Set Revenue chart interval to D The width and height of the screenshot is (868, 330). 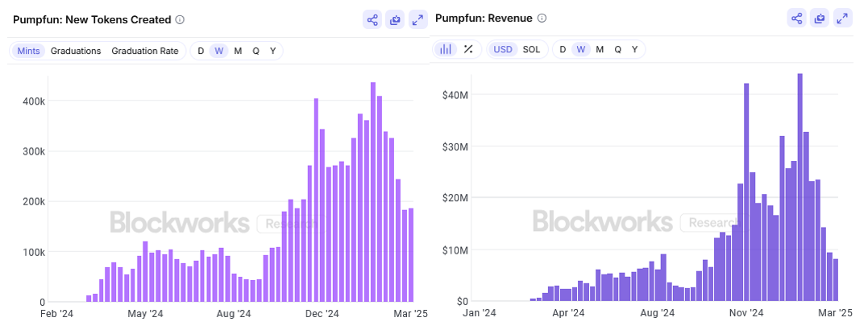pos(563,49)
